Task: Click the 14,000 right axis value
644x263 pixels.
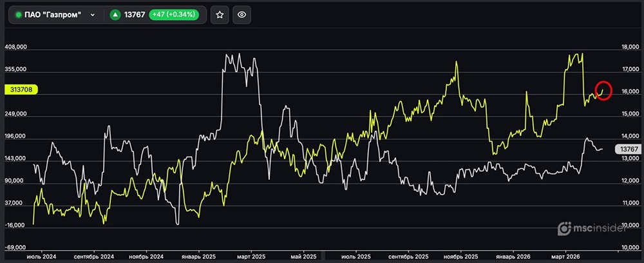Action: [x=630, y=137]
